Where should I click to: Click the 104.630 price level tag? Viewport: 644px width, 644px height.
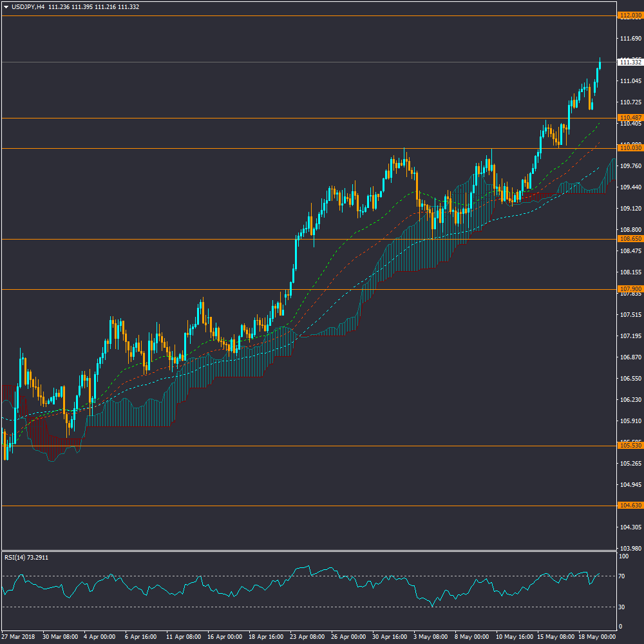point(630,506)
